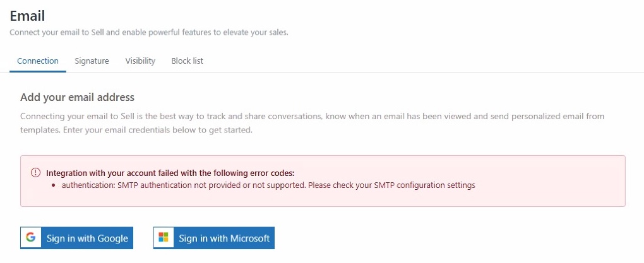Click the red error alert icon

coord(35,173)
